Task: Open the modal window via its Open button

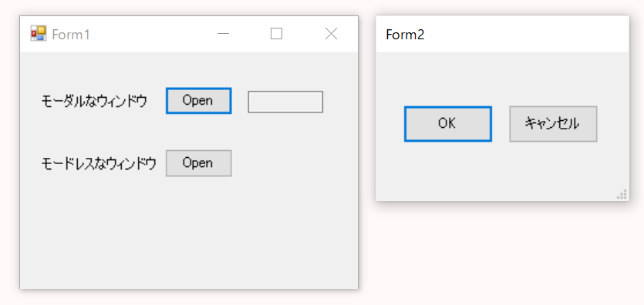Action: tap(199, 101)
